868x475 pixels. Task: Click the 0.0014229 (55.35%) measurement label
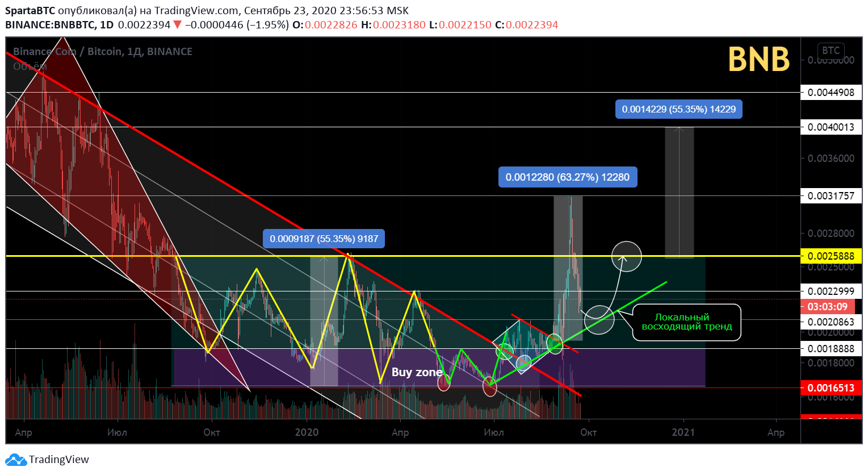[x=679, y=109]
